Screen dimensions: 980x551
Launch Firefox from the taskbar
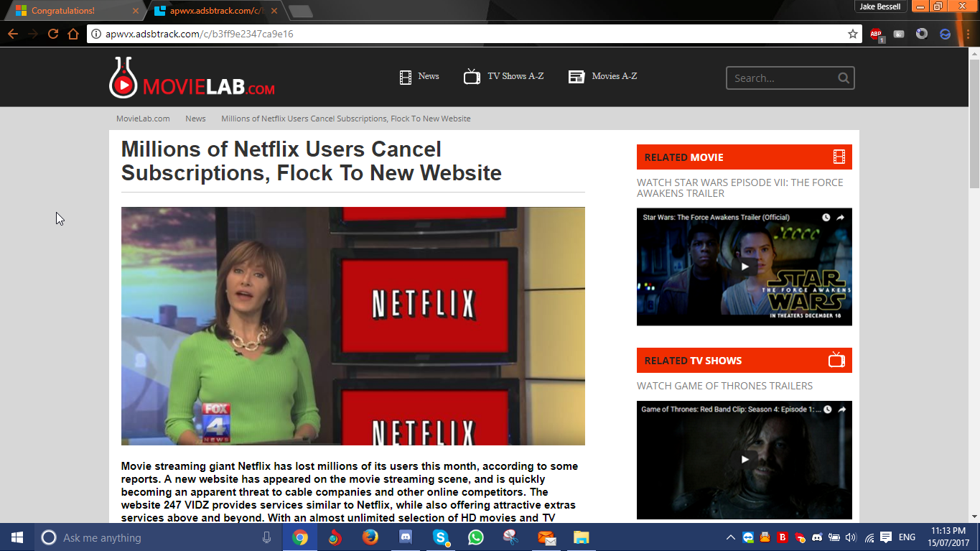(x=370, y=537)
